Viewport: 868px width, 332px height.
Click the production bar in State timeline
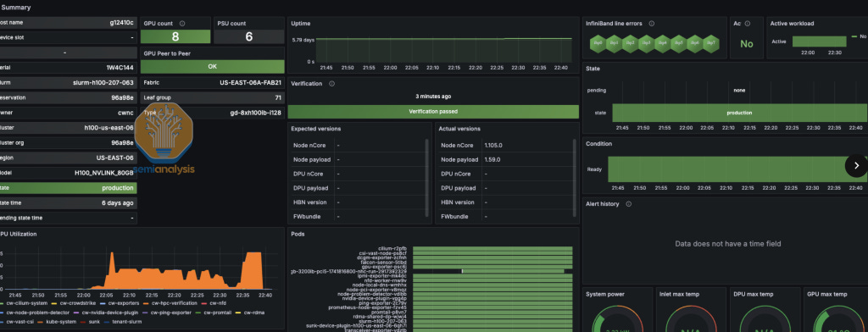[x=739, y=113]
